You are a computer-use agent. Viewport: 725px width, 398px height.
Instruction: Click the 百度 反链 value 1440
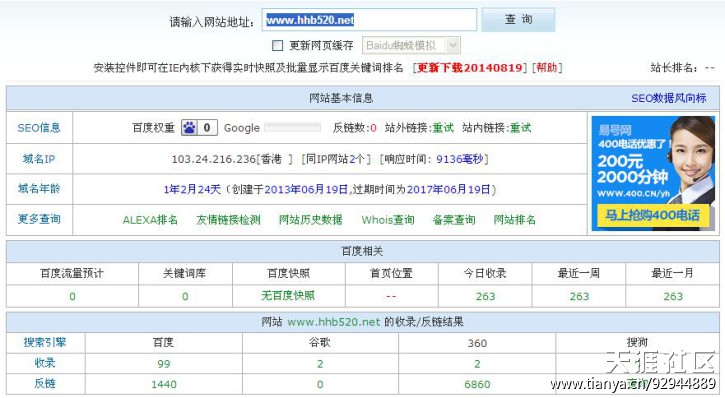click(164, 384)
